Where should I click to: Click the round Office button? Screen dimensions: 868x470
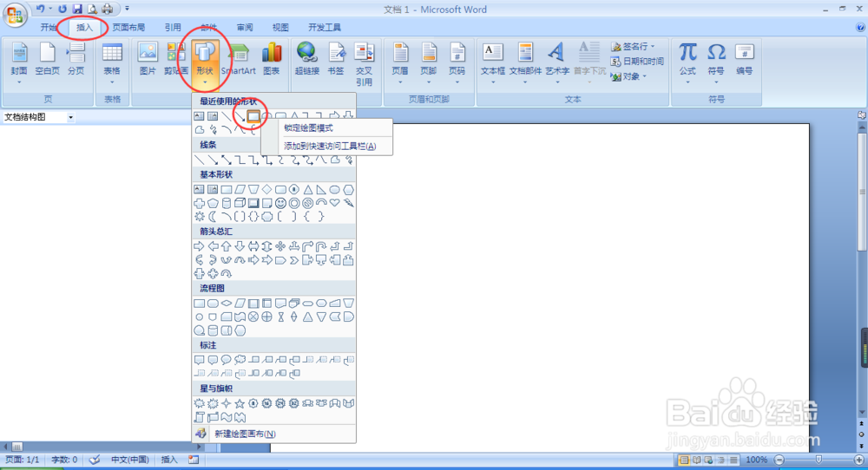coord(15,15)
